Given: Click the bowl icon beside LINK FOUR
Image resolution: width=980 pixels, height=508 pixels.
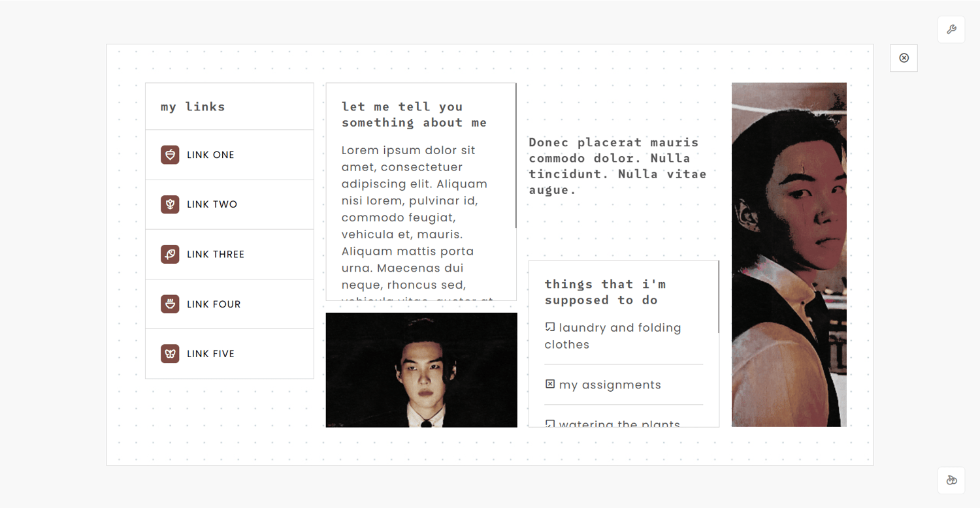Looking at the screenshot, I should [170, 304].
